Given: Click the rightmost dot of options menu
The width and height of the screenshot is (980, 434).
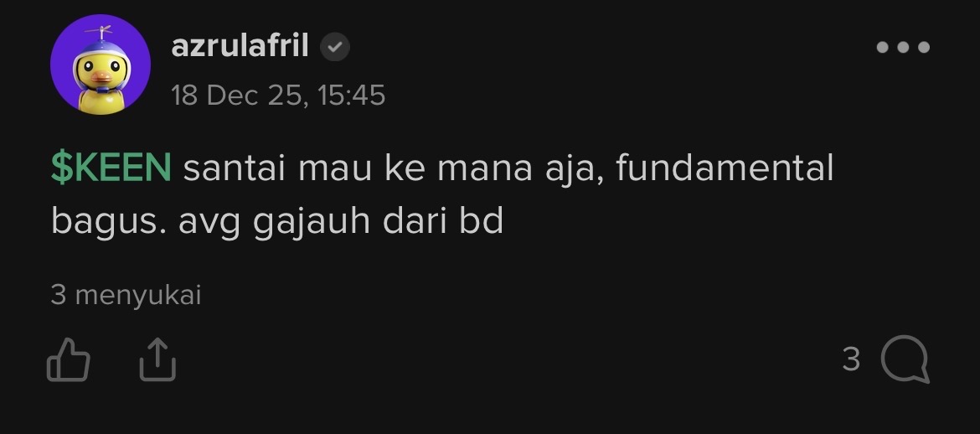Looking at the screenshot, I should point(923,47).
